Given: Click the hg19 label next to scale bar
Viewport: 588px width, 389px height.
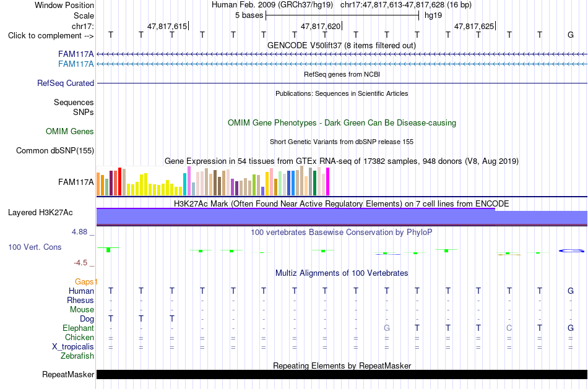Looking at the screenshot, I should pos(433,15).
